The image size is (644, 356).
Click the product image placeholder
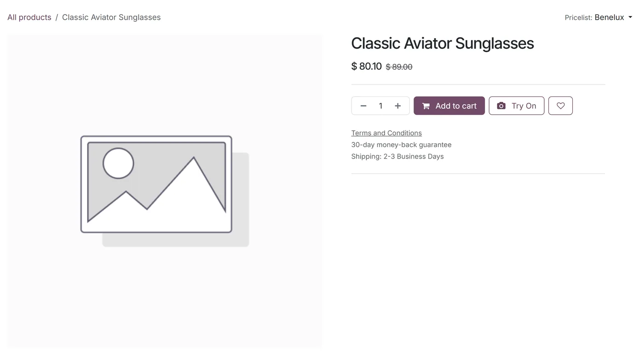coord(165,191)
